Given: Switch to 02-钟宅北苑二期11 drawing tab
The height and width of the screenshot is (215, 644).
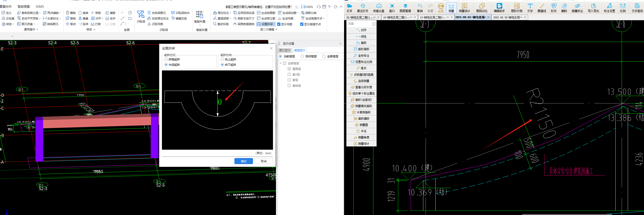Looking at the screenshot, I should [x=363, y=17].
